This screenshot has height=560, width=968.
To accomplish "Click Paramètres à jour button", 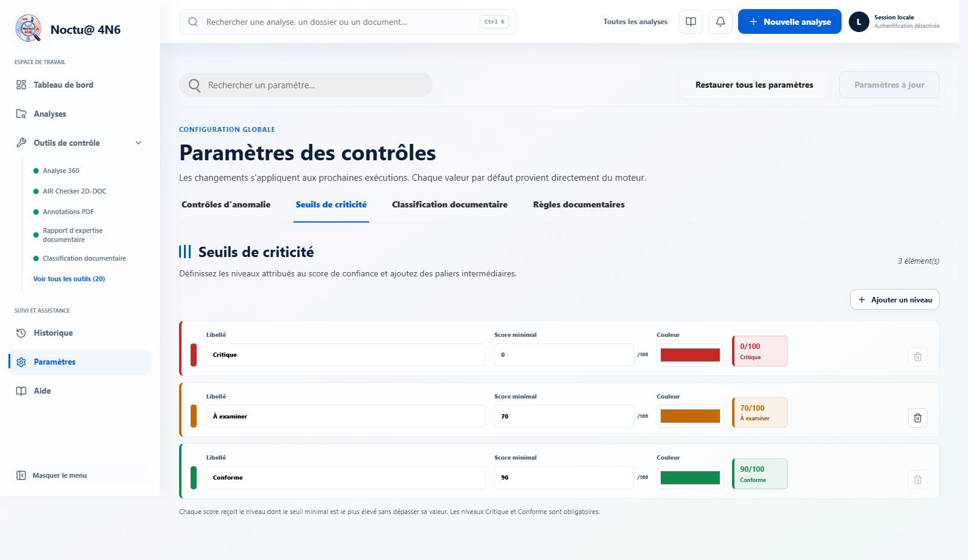I will (x=889, y=85).
